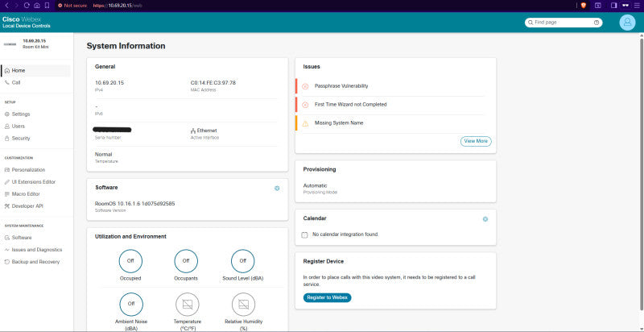Click the Call phone icon in sidebar

(x=7, y=82)
